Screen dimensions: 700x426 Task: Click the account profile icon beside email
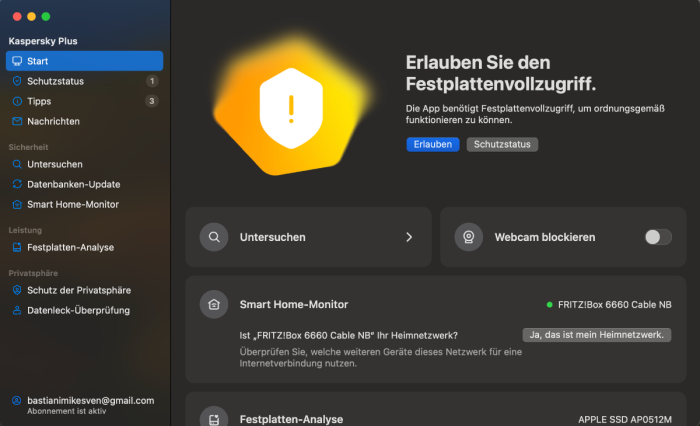(x=17, y=401)
